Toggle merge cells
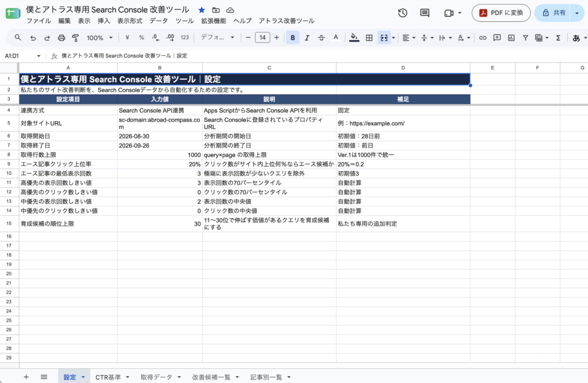Image resolution: width=588 pixels, height=383 pixels. click(384, 37)
